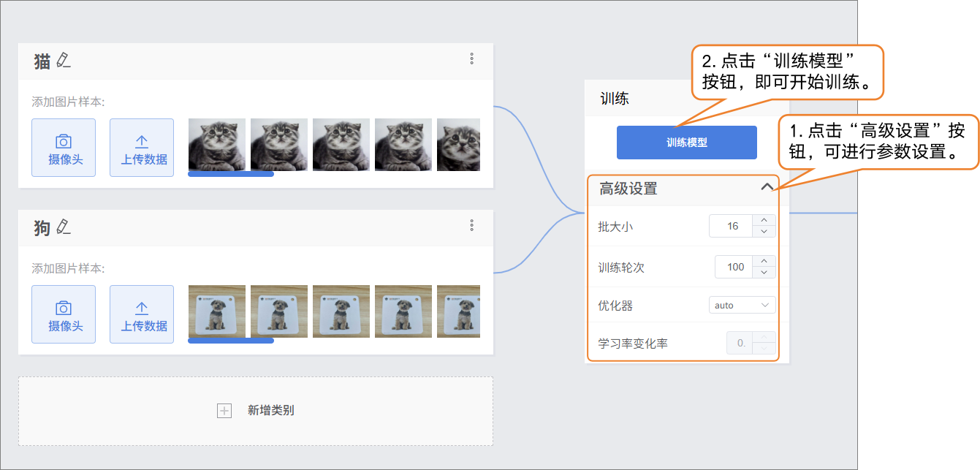Image resolution: width=980 pixels, height=470 pixels.
Task: Click 上传数据 upload button in 猫 class
Action: click(x=142, y=148)
